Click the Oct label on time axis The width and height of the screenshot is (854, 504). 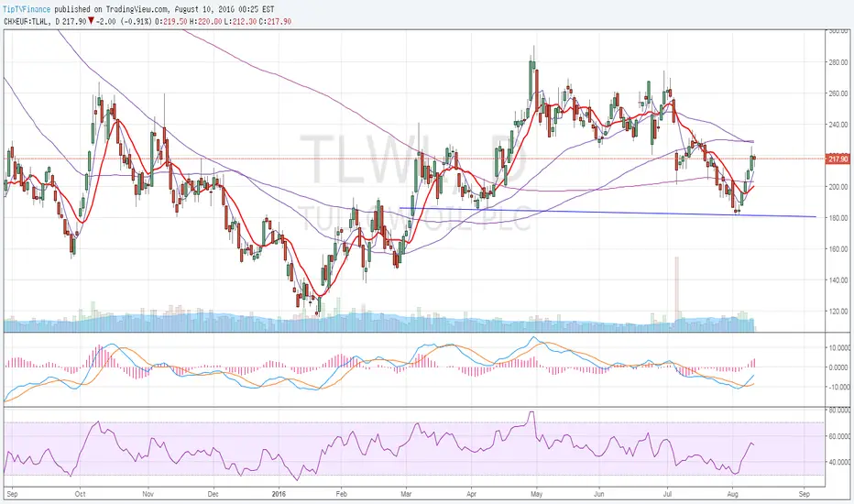tap(80, 494)
